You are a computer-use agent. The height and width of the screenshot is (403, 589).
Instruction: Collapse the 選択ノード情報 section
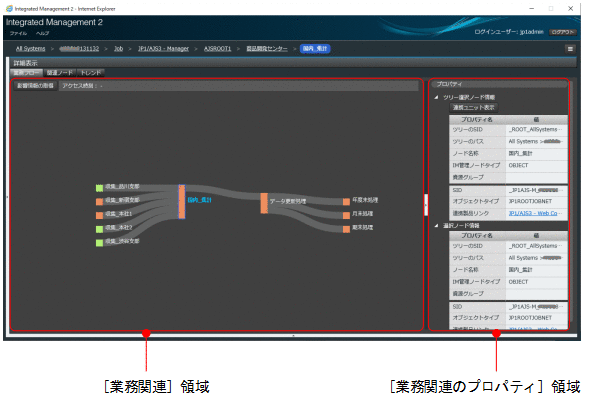pos(436,226)
